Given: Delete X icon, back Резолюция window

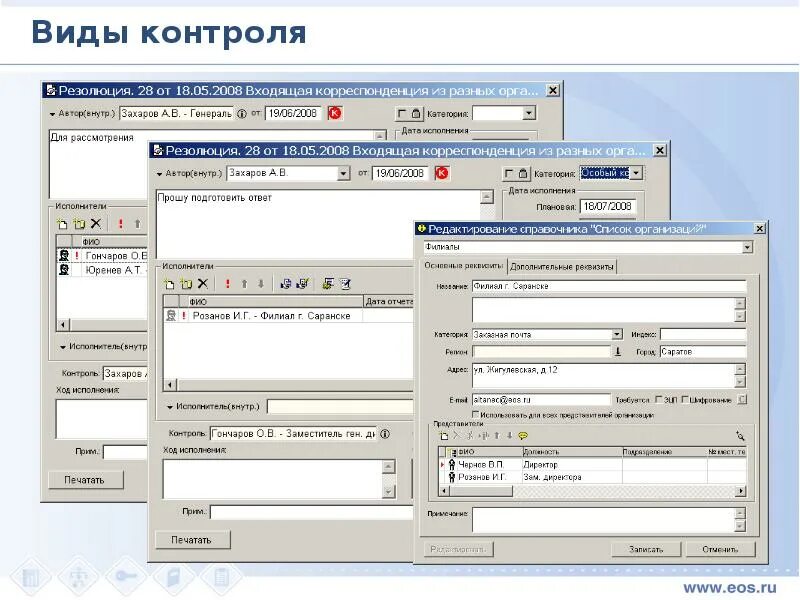Looking at the screenshot, I should click(96, 223).
